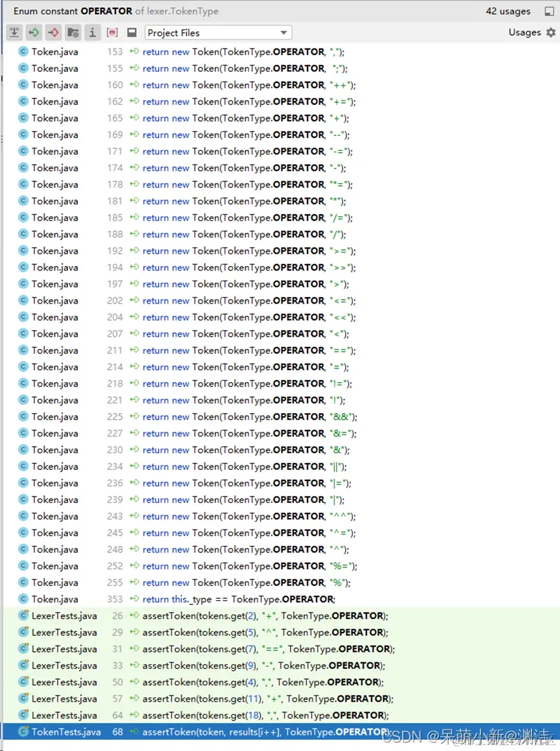Viewport: 560px width, 751px height.
Task: Click the green usage arrow on LexerTests line 50
Action: [135, 682]
